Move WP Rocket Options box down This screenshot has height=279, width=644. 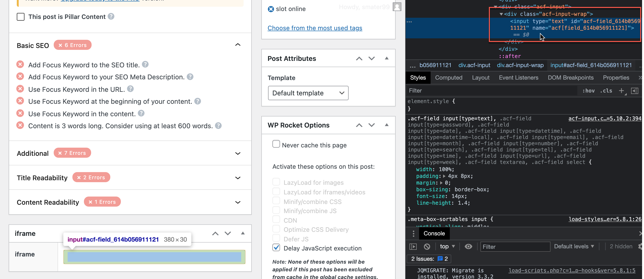(x=371, y=125)
